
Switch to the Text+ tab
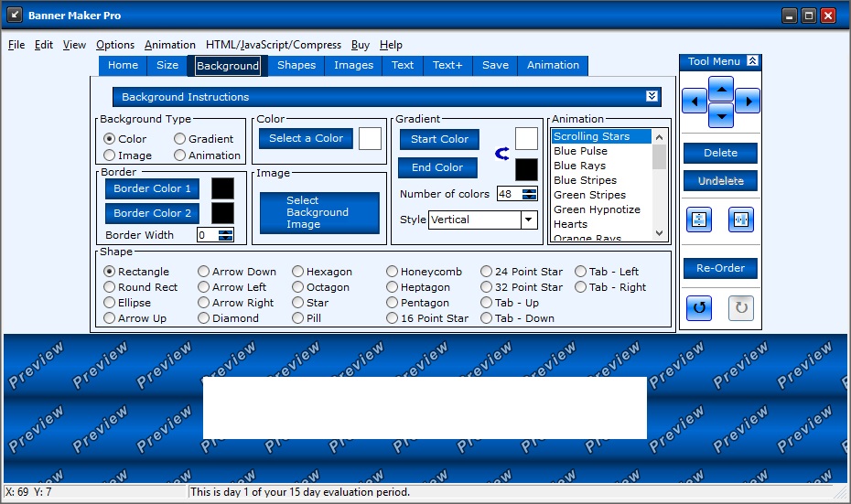point(447,65)
